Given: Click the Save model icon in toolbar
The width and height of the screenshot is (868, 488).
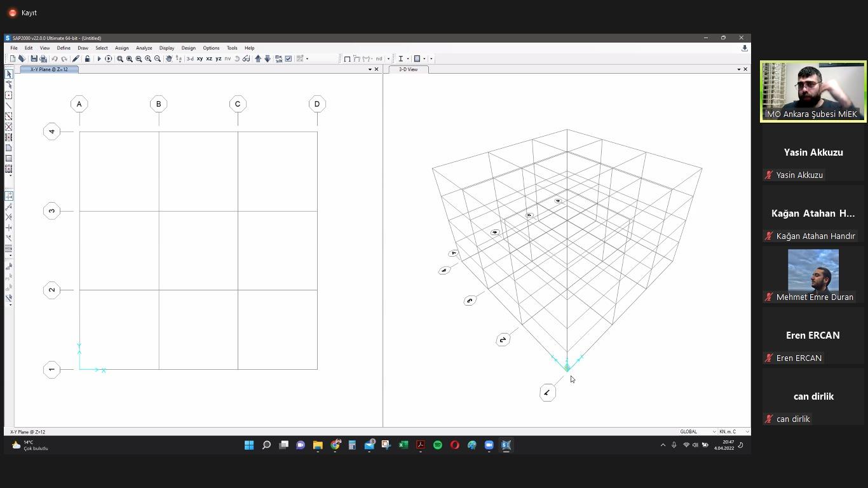Looking at the screenshot, I should click(x=34, y=58).
